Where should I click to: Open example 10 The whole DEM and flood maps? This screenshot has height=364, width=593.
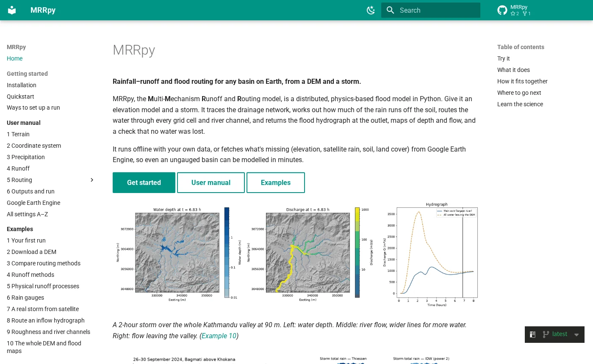(x=44, y=347)
